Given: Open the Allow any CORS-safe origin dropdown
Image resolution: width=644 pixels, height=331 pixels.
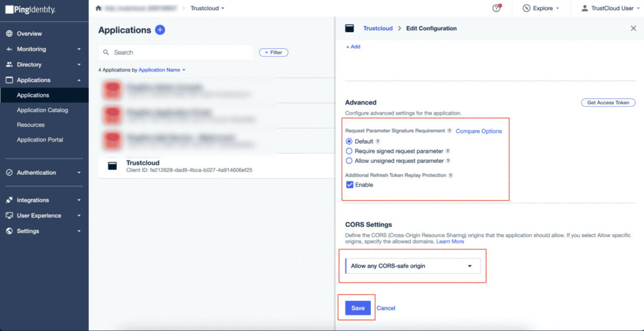Looking at the screenshot, I should [x=413, y=266].
